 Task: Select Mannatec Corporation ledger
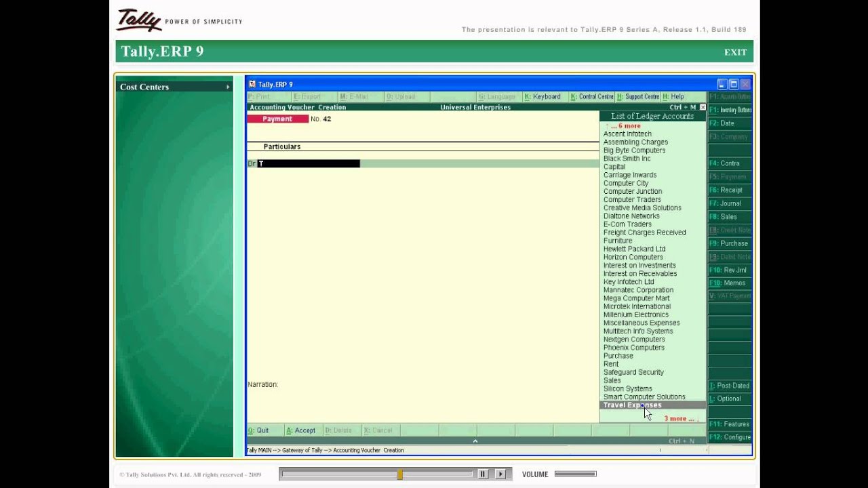tap(638, 290)
